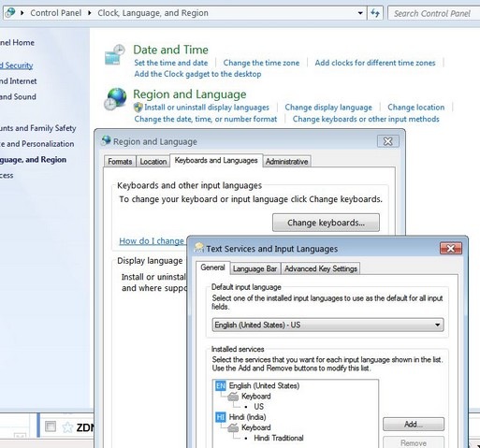Select Keyboard node under English (United States)
This screenshot has width=480, height=448.
(x=256, y=397)
